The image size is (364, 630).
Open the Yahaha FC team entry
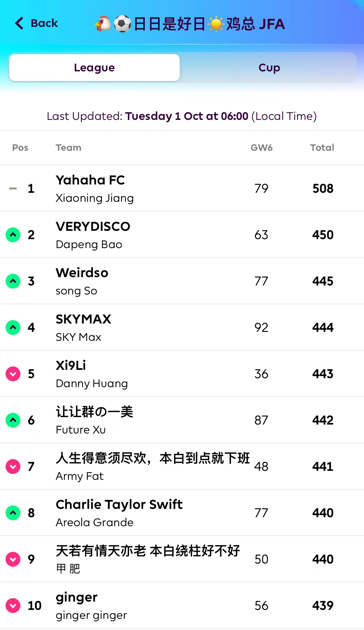pos(90,180)
